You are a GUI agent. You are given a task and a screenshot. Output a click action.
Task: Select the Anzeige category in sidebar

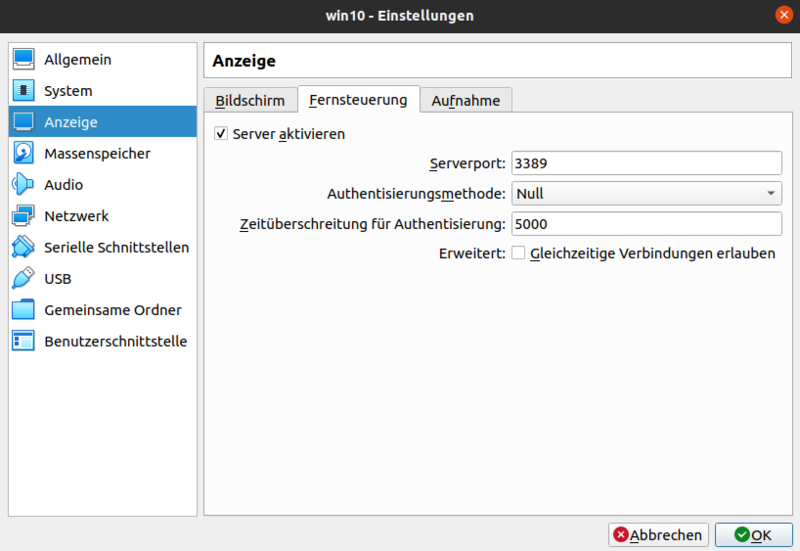[x=103, y=122]
